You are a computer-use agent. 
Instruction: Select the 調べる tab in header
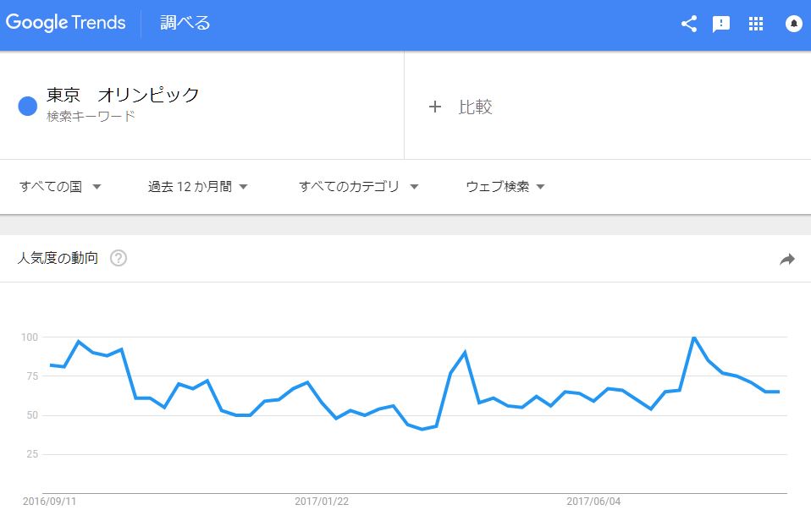click(x=185, y=23)
